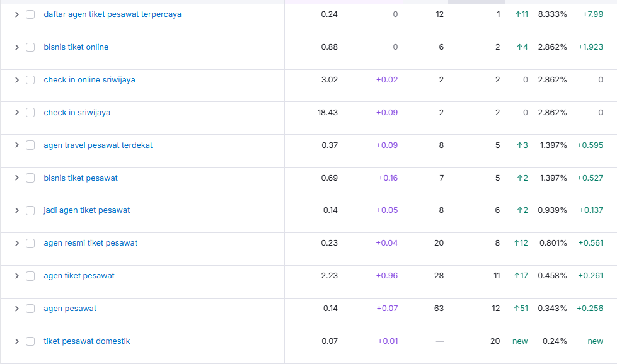This screenshot has width=617, height=364.
Task: Expand the 'agen pesawat' keyword row
Action: click(x=17, y=309)
